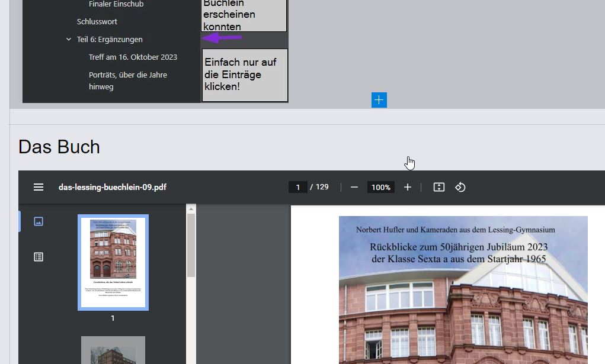This screenshot has width=605, height=364.
Task: Click the page number input field
Action: click(298, 188)
